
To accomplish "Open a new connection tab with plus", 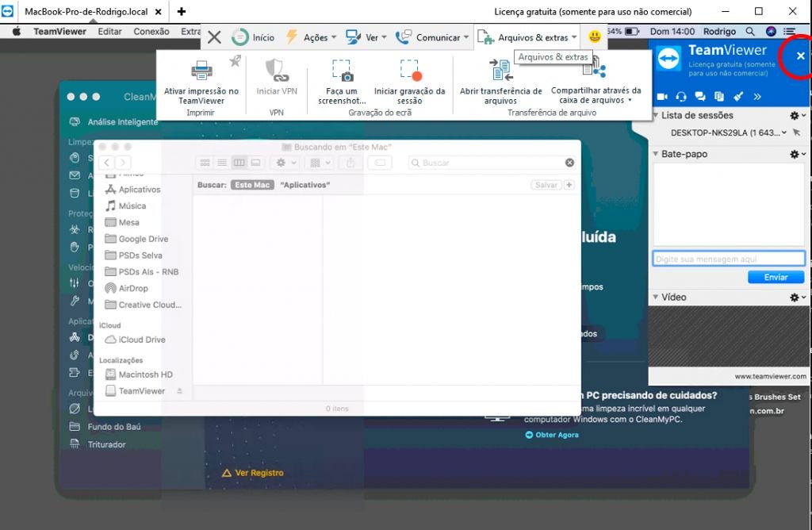I will coord(182,11).
